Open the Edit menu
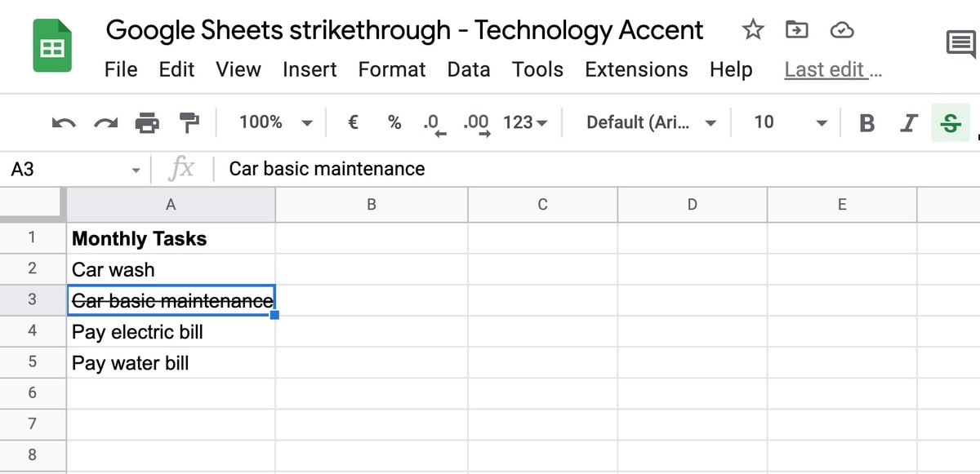 (176, 70)
